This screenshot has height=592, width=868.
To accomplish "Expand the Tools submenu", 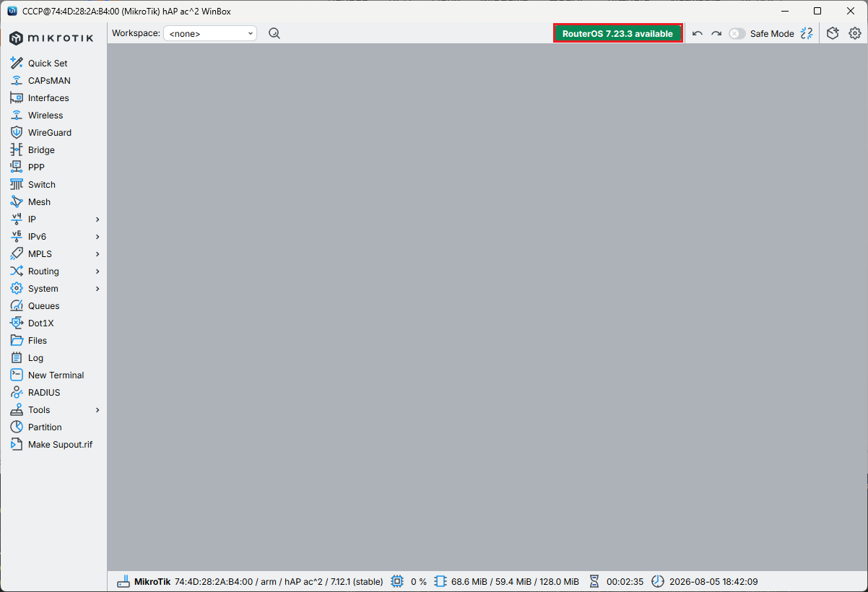I will (97, 410).
